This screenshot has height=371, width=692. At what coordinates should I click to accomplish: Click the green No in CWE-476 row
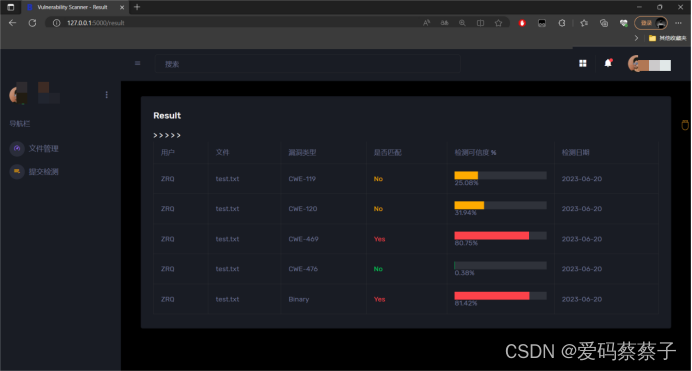378,269
